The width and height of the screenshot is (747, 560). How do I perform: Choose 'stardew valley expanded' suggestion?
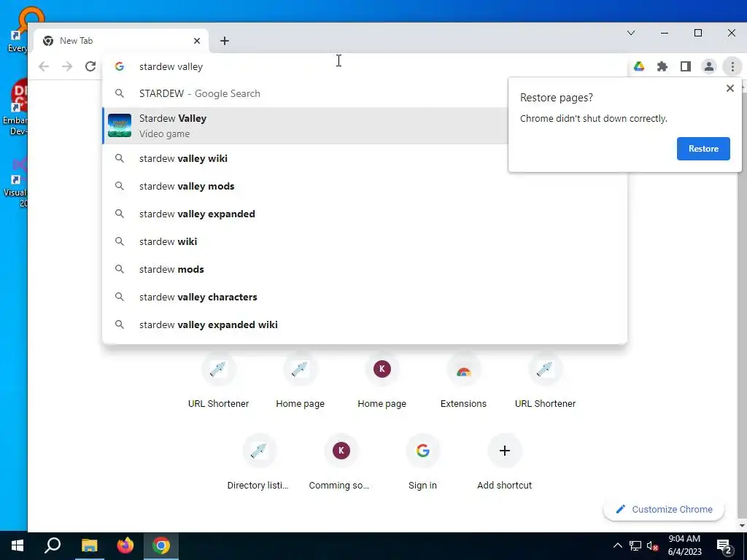pos(365,214)
